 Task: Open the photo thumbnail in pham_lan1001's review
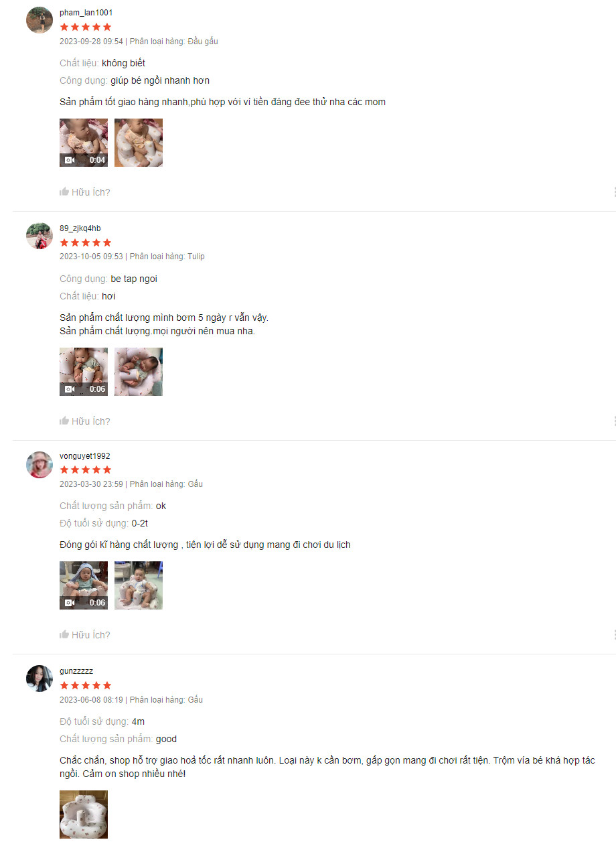click(x=139, y=143)
